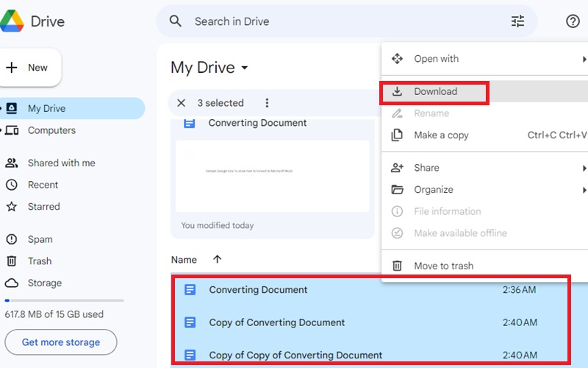Clear selection with the X icon
The width and height of the screenshot is (588, 368).
[181, 103]
